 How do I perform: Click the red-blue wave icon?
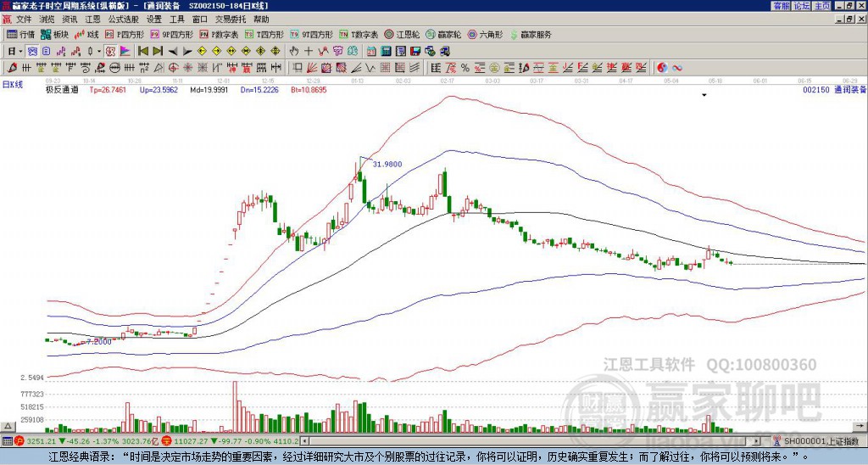(x=676, y=68)
